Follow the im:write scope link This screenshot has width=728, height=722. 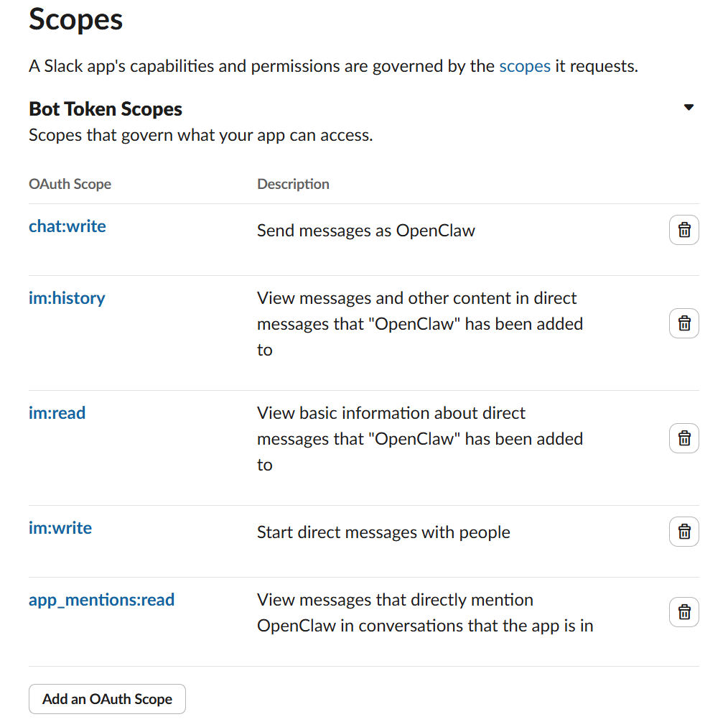coord(60,528)
